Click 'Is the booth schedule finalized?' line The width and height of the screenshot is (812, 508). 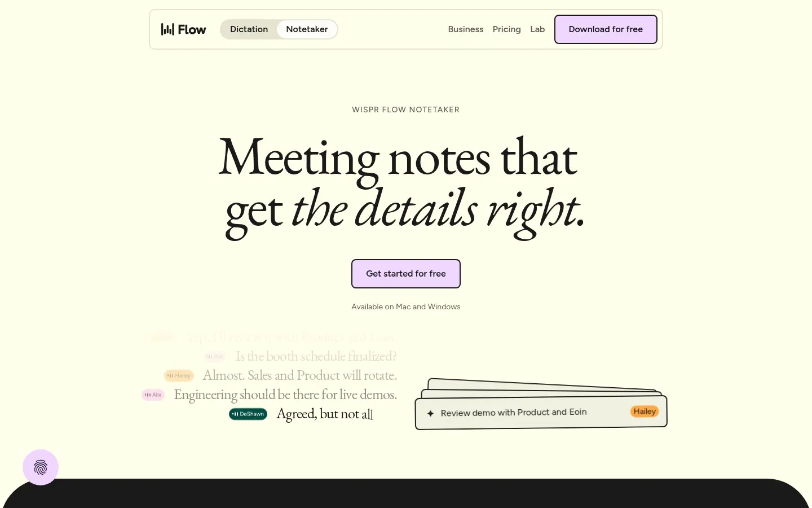tap(316, 356)
